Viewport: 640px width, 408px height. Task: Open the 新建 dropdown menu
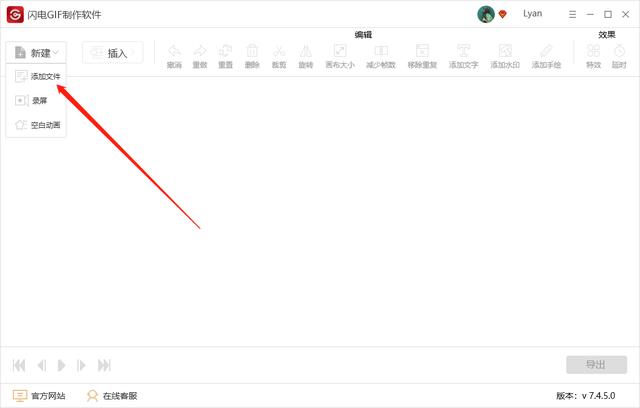pos(36,53)
